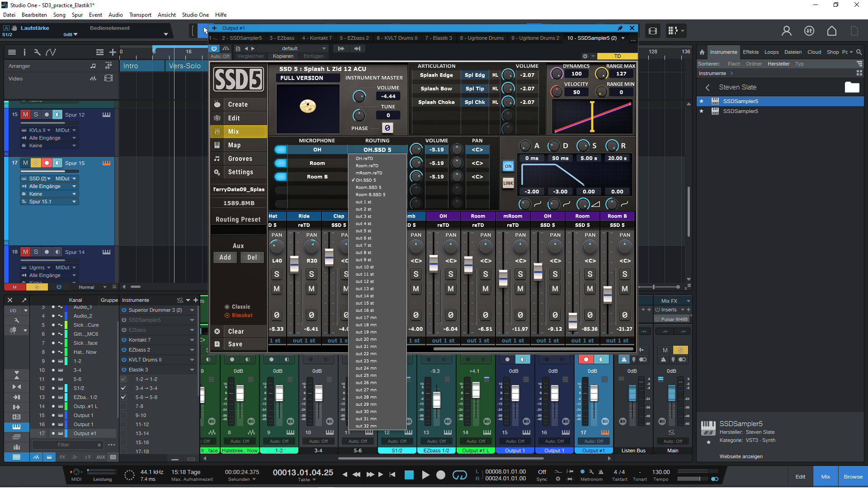
Task: Open the SSD5 Grooves page
Action: tap(238, 159)
